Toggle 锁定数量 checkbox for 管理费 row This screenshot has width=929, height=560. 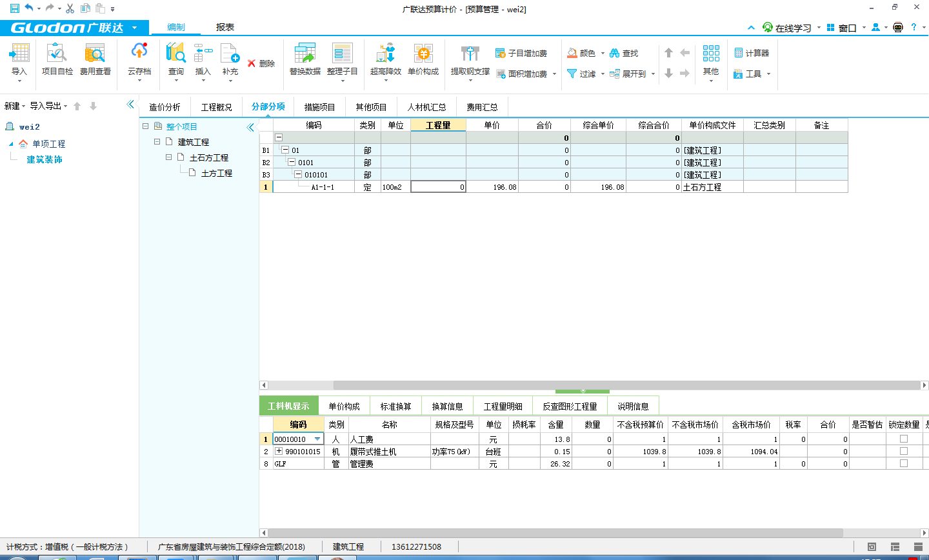[x=904, y=463]
